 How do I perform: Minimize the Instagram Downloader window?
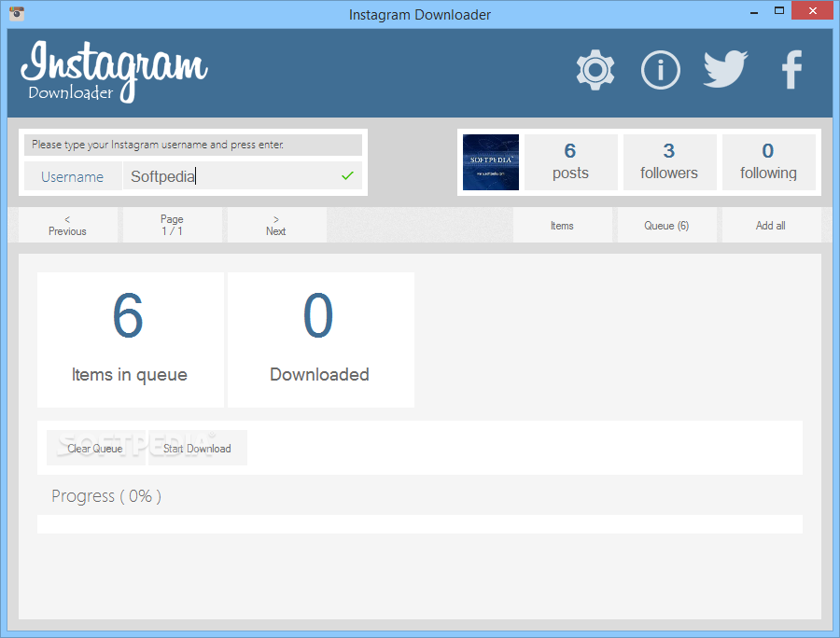(754, 11)
